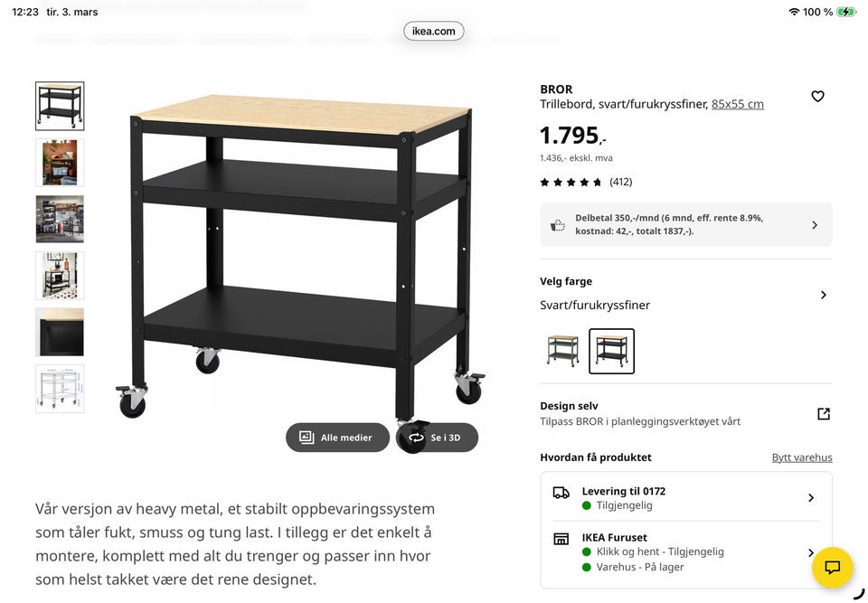Show the dimensions drawing thumbnail
This screenshot has height=603, width=868.
(60, 389)
